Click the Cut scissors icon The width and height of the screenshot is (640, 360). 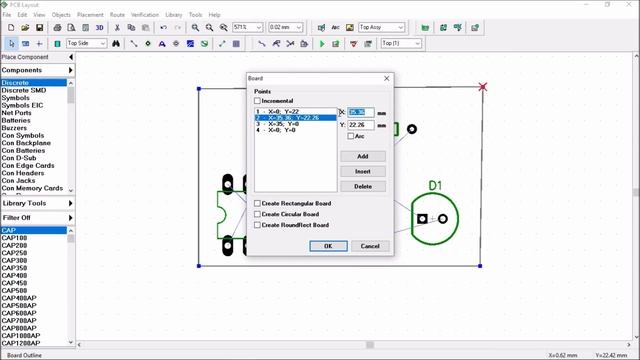tap(117, 28)
